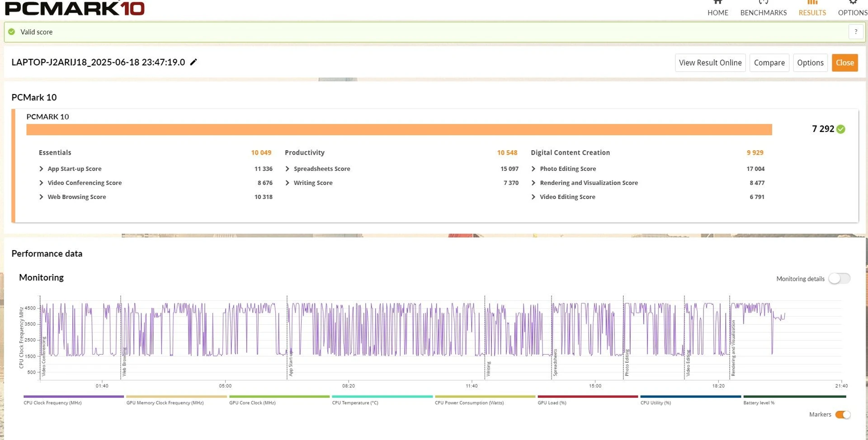Expand Web Browsing Score row

[x=41, y=197]
